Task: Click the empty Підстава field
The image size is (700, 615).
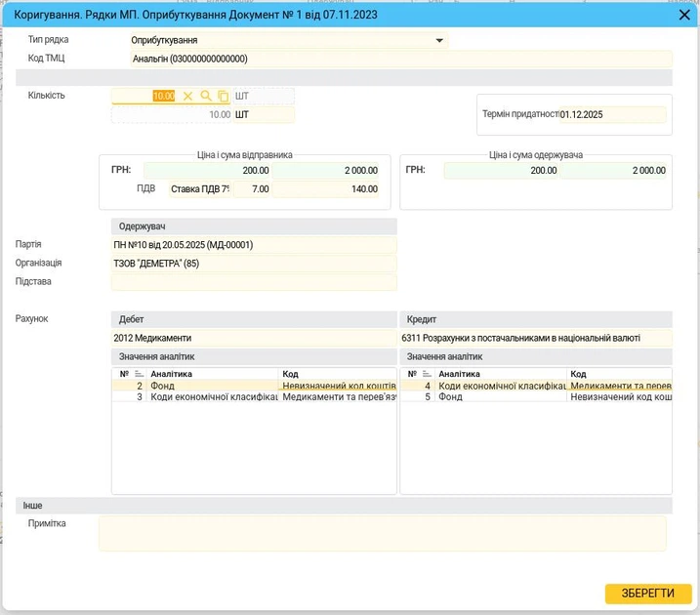Action: 254,282
